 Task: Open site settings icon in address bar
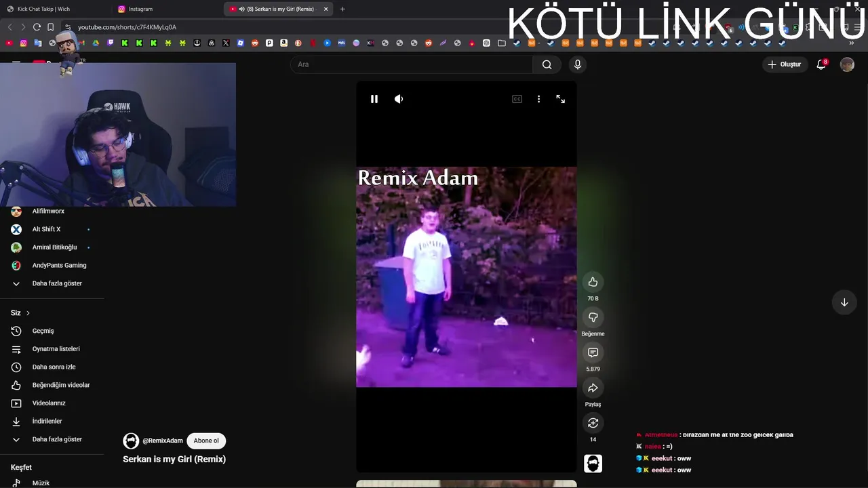[67, 27]
